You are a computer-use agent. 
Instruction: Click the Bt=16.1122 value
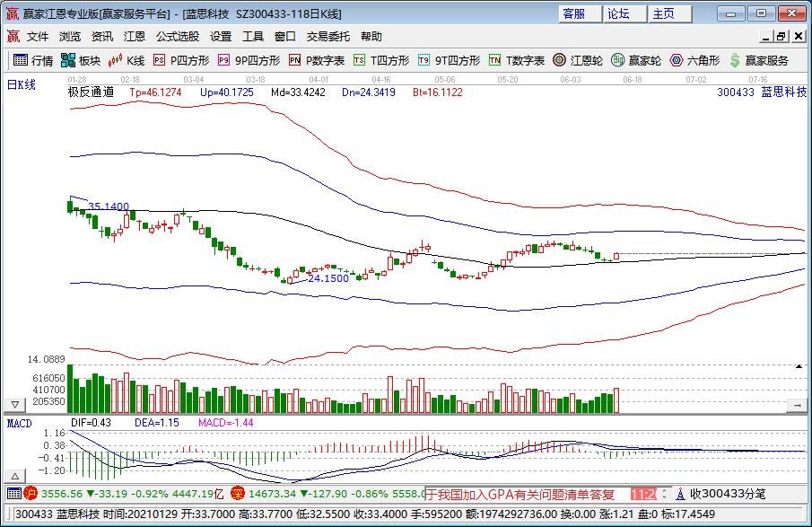[438, 92]
